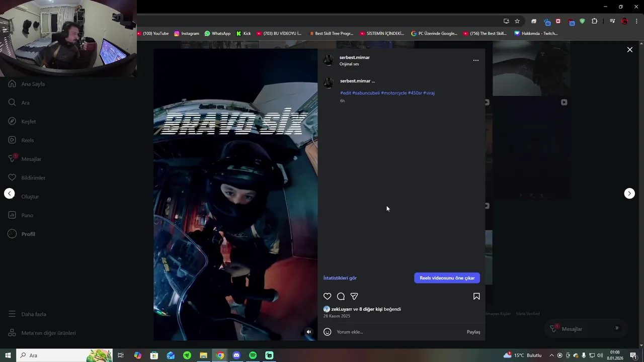The height and width of the screenshot is (362, 644).
Task: Open the Kick bookmark
Action: pyautogui.click(x=244, y=34)
